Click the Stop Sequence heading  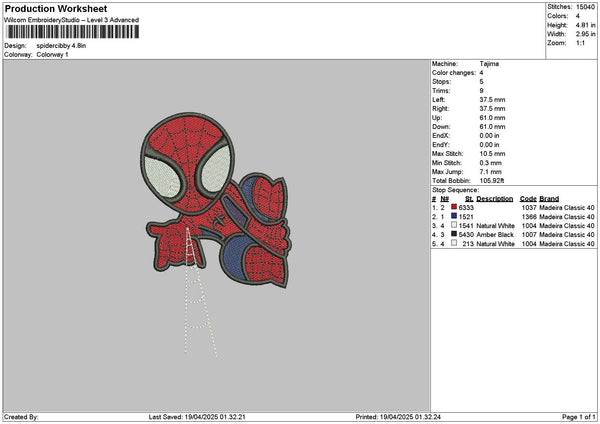point(456,189)
